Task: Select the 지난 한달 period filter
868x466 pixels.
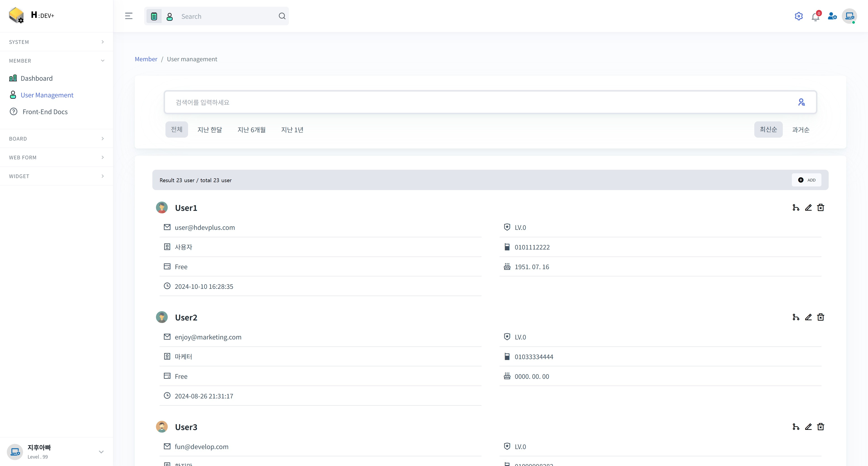Action: [x=210, y=130]
